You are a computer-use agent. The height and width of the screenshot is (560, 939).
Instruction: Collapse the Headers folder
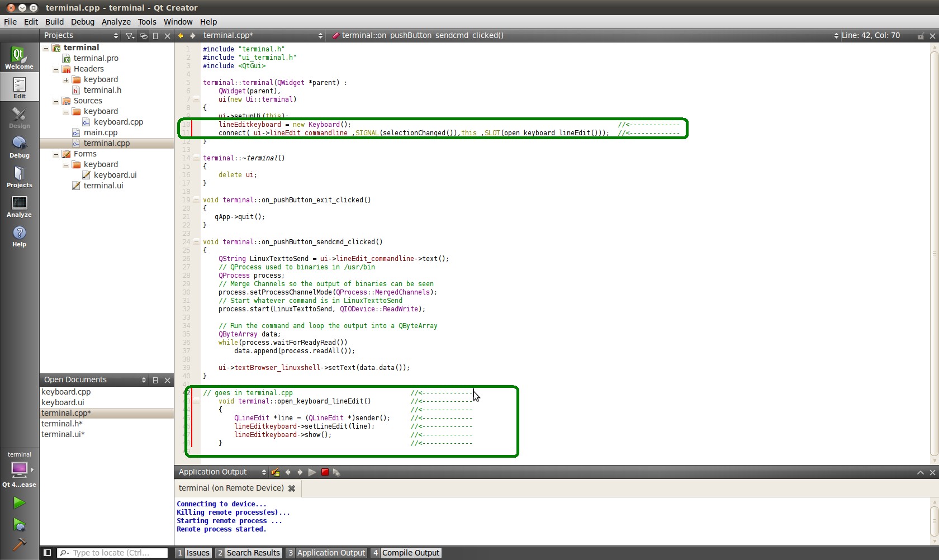(x=56, y=69)
